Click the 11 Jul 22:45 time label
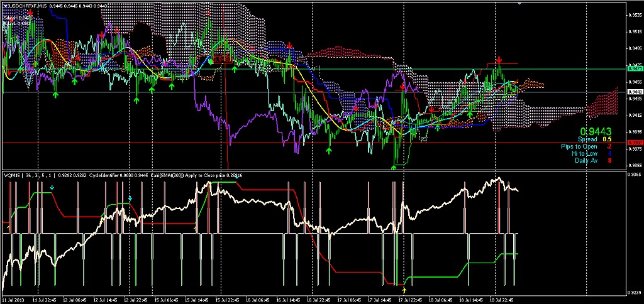This screenshot has height=304, width=644. tap(45, 300)
